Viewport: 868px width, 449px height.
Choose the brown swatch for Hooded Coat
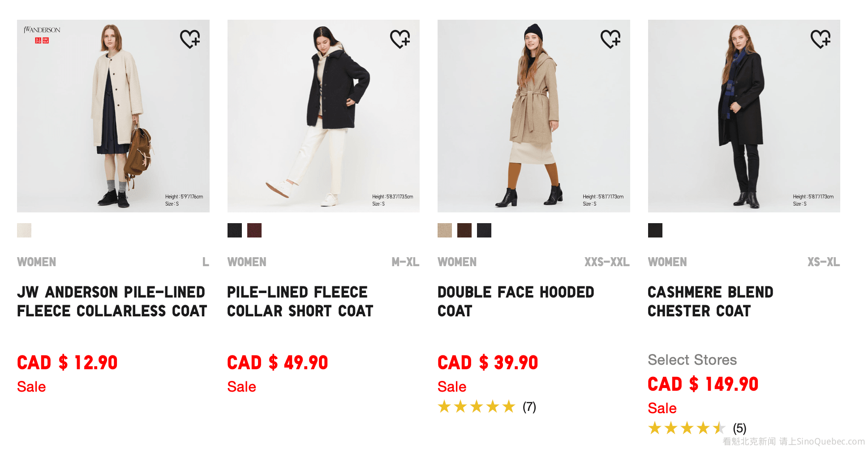click(x=464, y=230)
